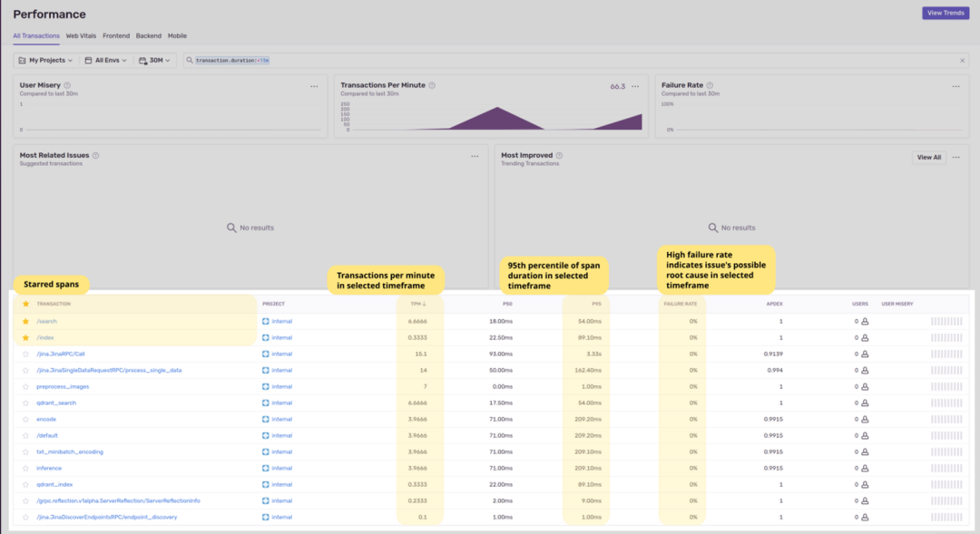The image size is (980, 534).
Task: Click View All in Most Improved
Action: pyautogui.click(x=929, y=158)
